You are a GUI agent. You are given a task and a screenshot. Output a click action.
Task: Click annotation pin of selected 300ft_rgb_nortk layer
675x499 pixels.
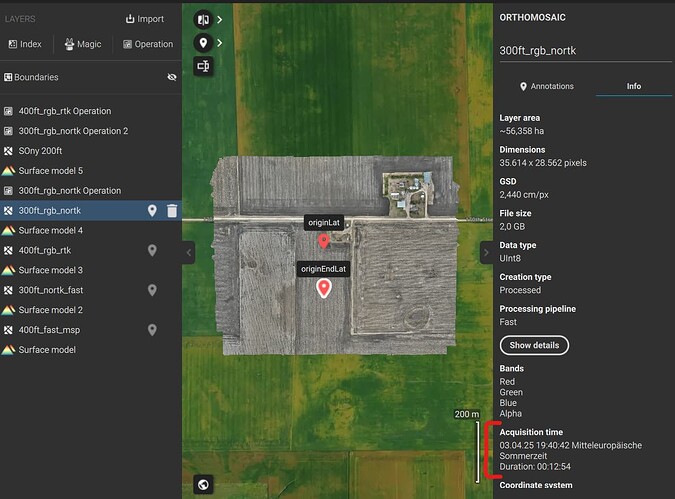[x=152, y=211]
